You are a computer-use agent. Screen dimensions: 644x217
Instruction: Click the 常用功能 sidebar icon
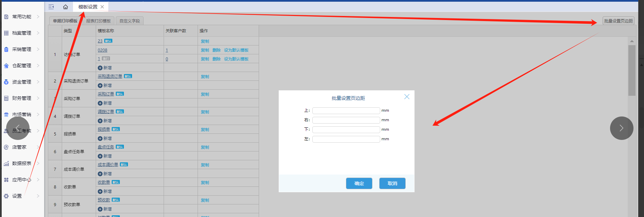(6, 17)
